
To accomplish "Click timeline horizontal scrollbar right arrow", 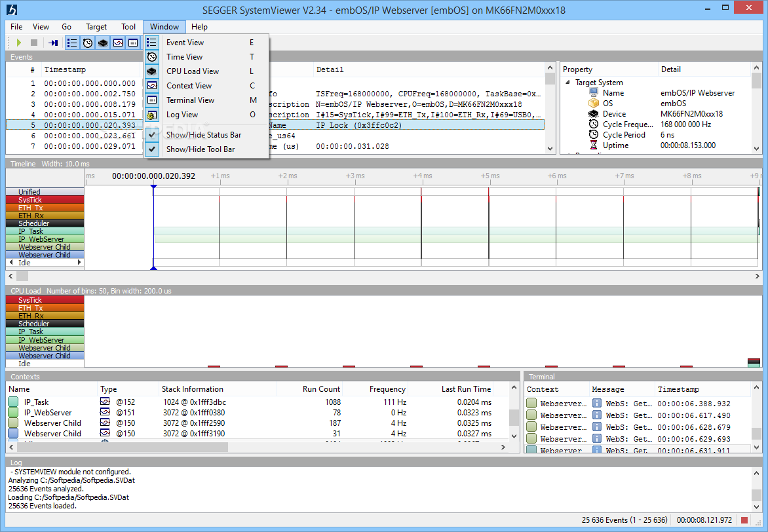I will (x=758, y=276).
